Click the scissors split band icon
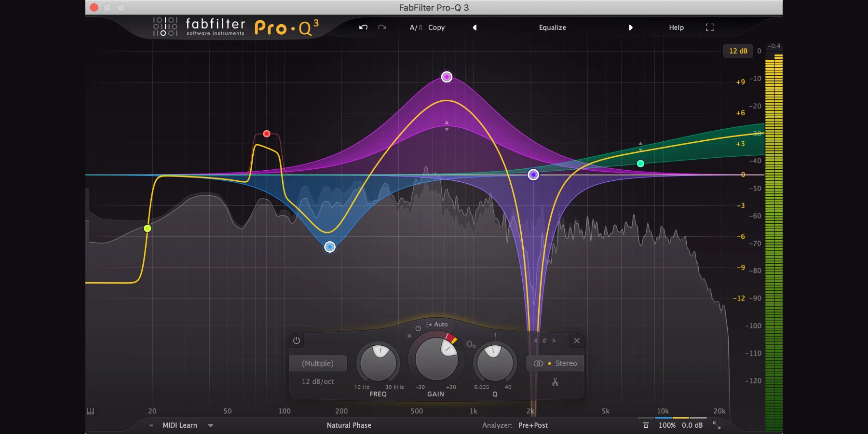868x434 pixels. coord(555,382)
